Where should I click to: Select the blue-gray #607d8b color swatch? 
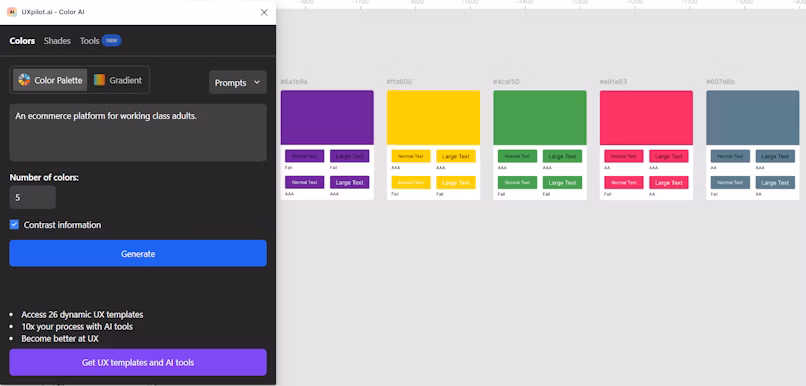[753, 117]
